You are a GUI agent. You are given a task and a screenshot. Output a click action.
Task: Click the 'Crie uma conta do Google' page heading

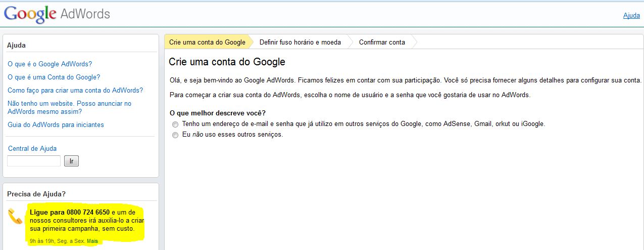227,62
